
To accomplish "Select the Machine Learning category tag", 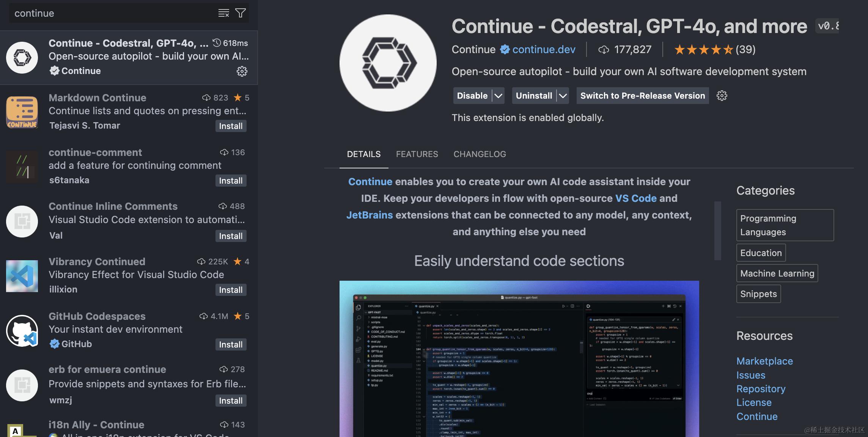I will [777, 274].
